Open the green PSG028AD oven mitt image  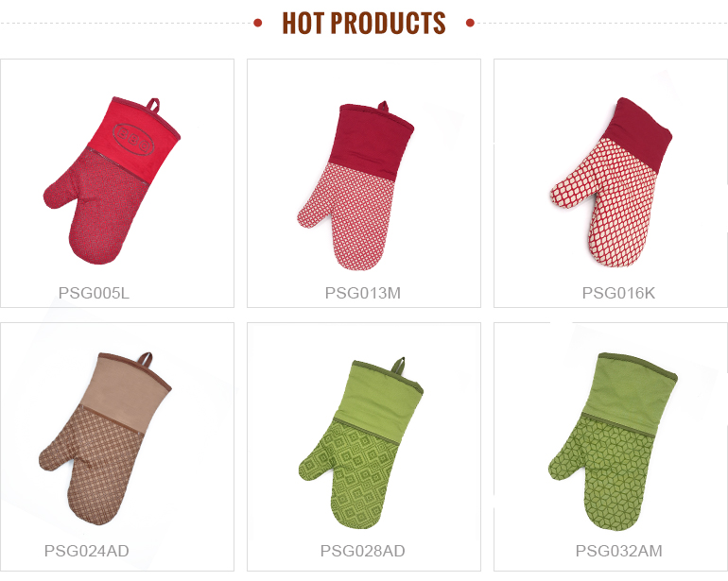pyautogui.click(x=361, y=443)
